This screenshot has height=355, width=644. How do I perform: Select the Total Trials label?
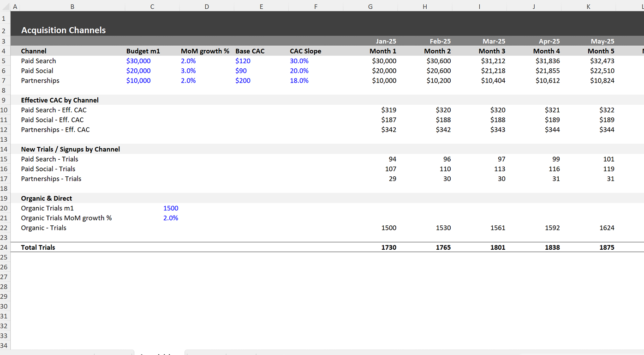tap(38, 247)
